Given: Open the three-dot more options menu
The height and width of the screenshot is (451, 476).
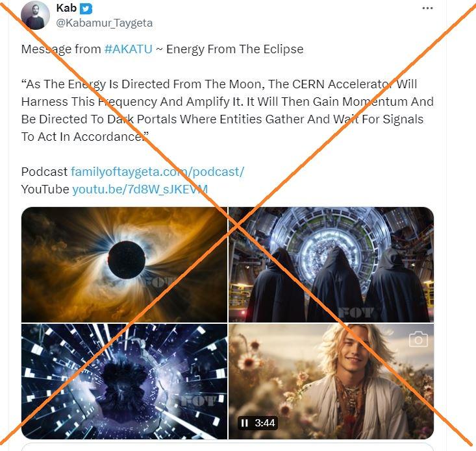Looking at the screenshot, I should 427,8.
